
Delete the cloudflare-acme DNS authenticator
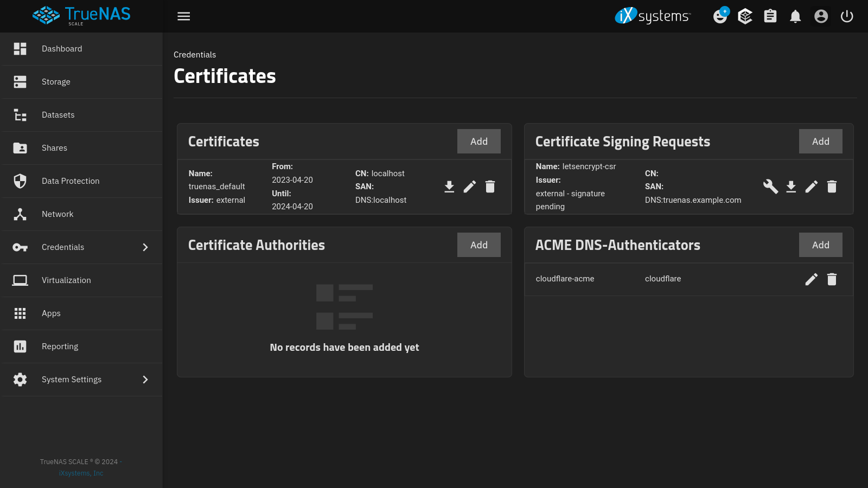(832, 279)
